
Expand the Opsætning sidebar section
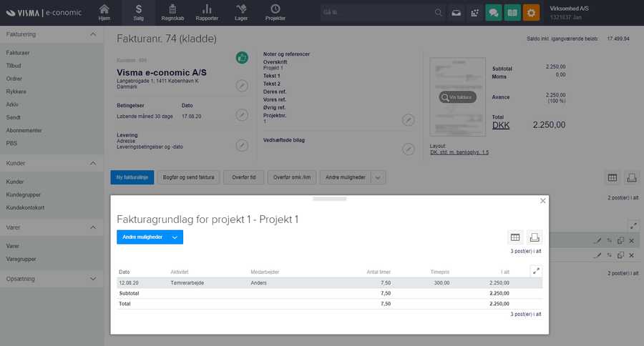(x=93, y=279)
